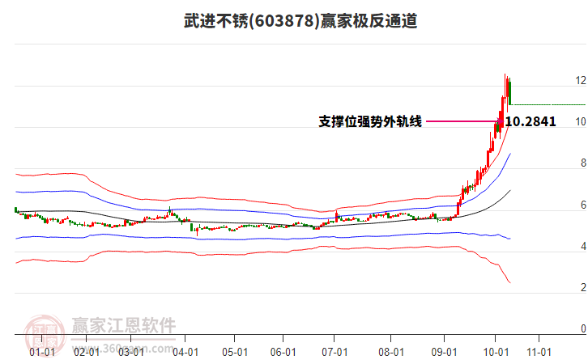Click the label 支撑位强势外轨线
This screenshot has width=588, height=364.
(370, 121)
